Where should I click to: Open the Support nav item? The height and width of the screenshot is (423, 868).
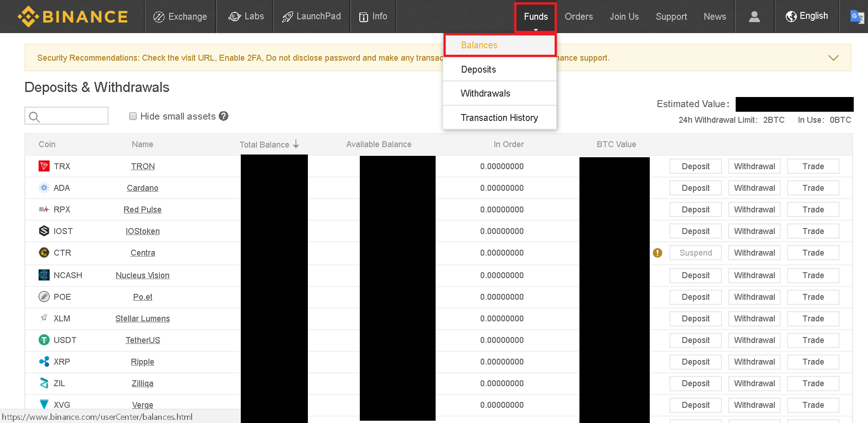[671, 17]
